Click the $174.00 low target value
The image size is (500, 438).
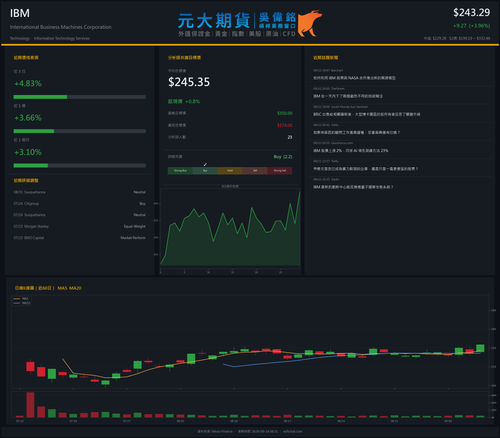coord(285,125)
